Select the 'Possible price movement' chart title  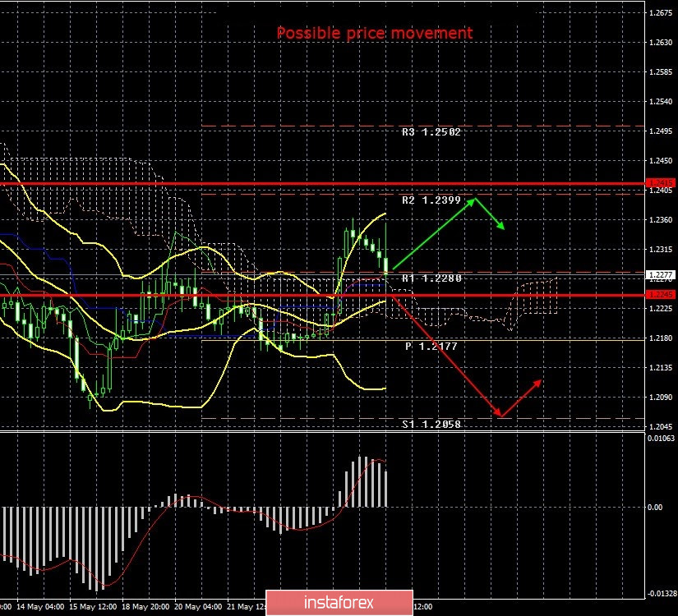374,33
